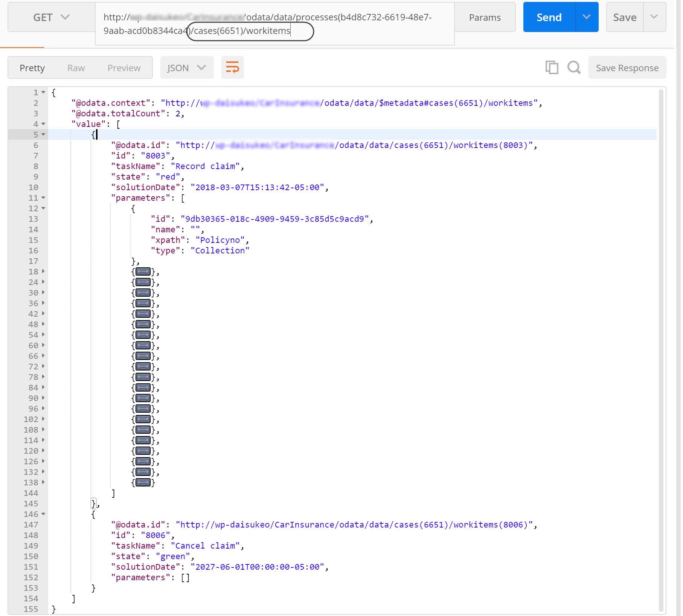Viewport: 683px width, 616px height.
Task: Open the GET method dropdown
Action: [x=52, y=17]
